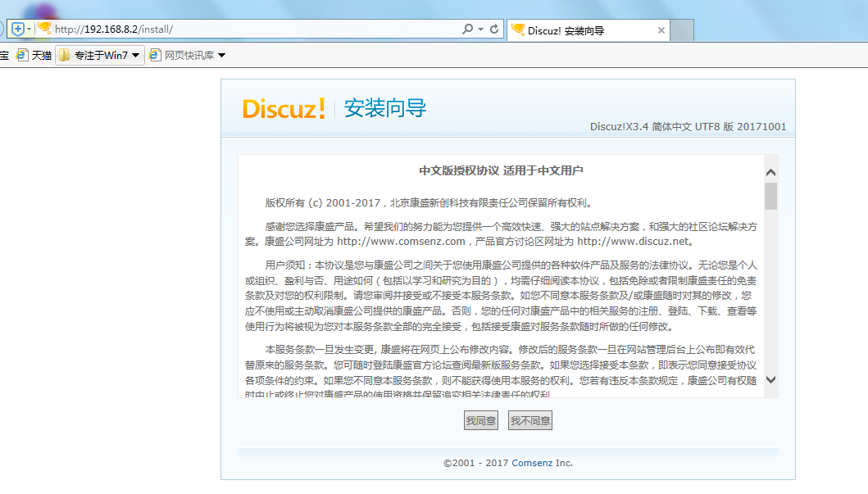This screenshot has width=868, height=494.
Task: Open the dropdown arrow beside the shield icon
Action: tap(30, 29)
